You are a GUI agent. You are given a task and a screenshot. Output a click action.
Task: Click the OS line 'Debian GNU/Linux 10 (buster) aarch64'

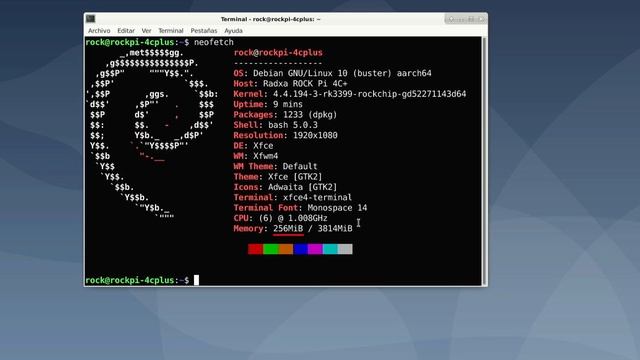point(342,73)
